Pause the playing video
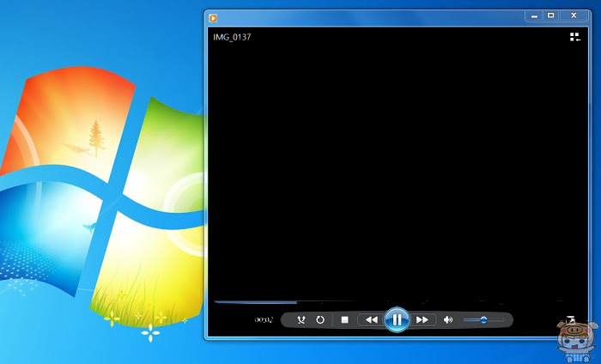Image resolution: width=601 pixels, height=364 pixels. tap(397, 319)
